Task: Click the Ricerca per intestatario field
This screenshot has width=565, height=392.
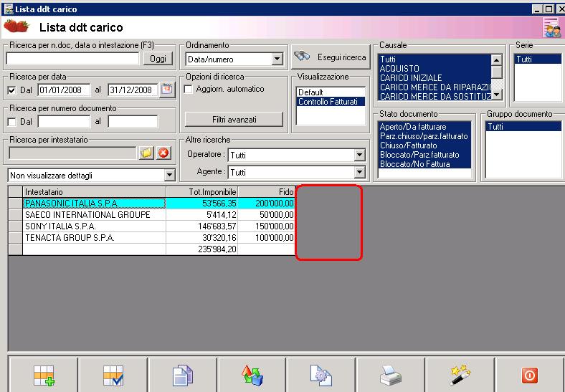Action: (x=73, y=153)
